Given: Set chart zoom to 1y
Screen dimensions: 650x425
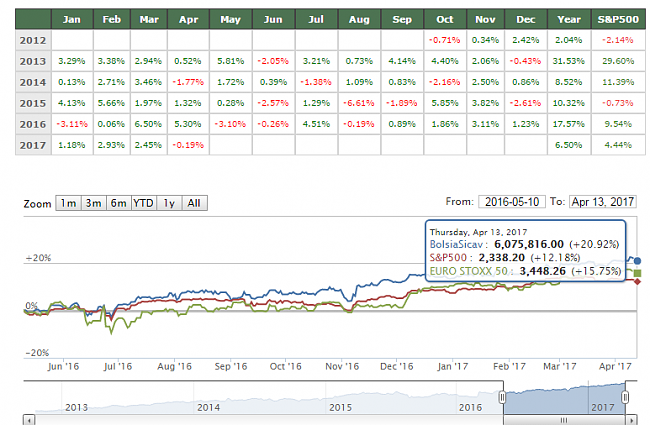Looking at the screenshot, I should pyautogui.click(x=169, y=203).
